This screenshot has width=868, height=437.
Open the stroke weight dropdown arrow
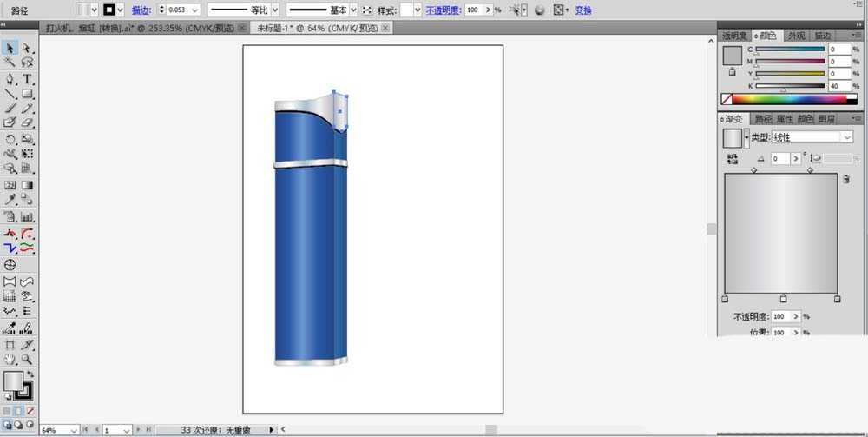click(x=194, y=10)
